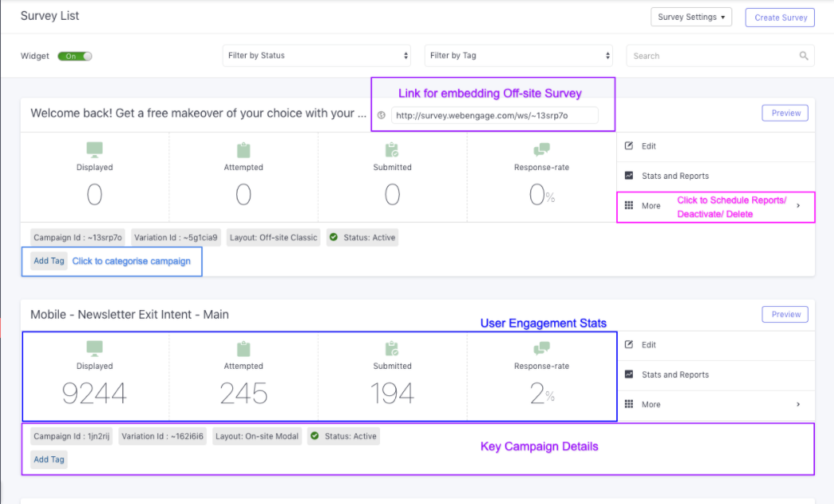This screenshot has width=834, height=504.
Task: Click the Campaign Id : 1jn2rij label
Action: pyautogui.click(x=72, y=436)
